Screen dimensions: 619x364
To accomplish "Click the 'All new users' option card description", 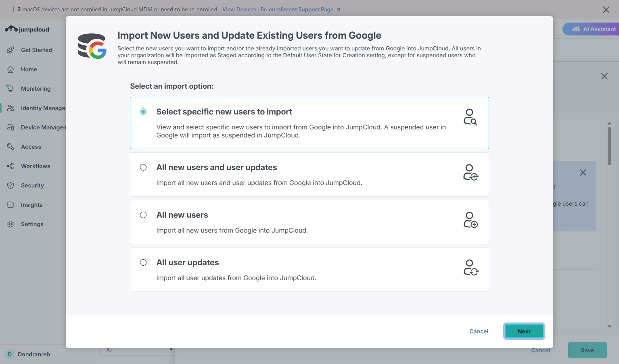I will coord(232,231).
